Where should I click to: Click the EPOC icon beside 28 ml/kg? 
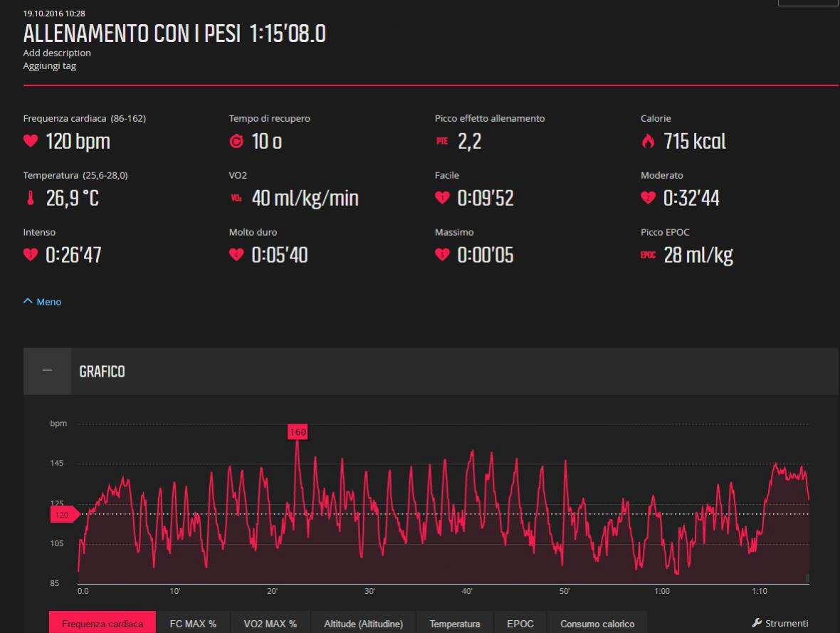648,256
